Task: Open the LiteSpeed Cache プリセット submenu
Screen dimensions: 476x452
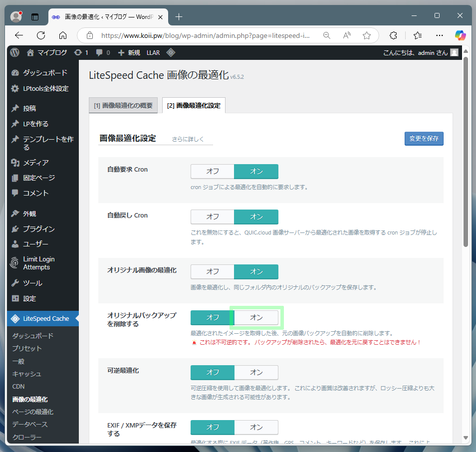Action: point(27,349)
